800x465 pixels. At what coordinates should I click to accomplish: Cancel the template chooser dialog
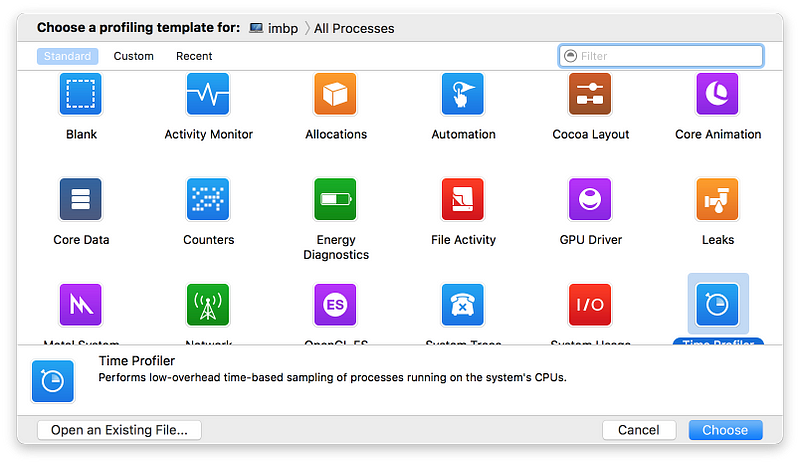click(639, 430)
